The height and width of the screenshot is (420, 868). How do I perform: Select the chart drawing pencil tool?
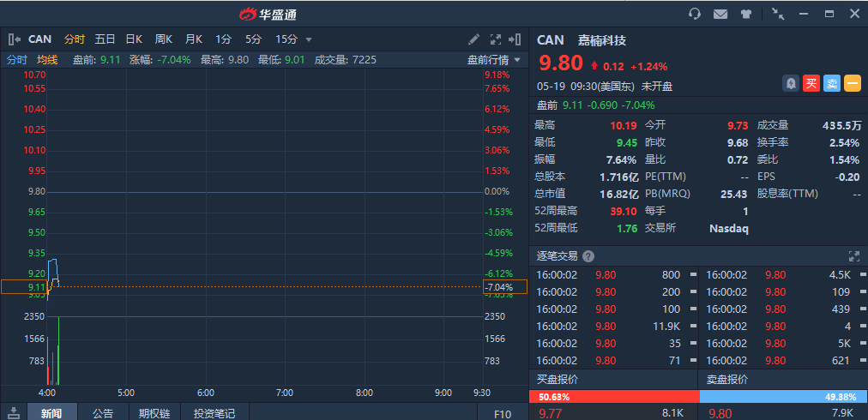click(474, 39)
